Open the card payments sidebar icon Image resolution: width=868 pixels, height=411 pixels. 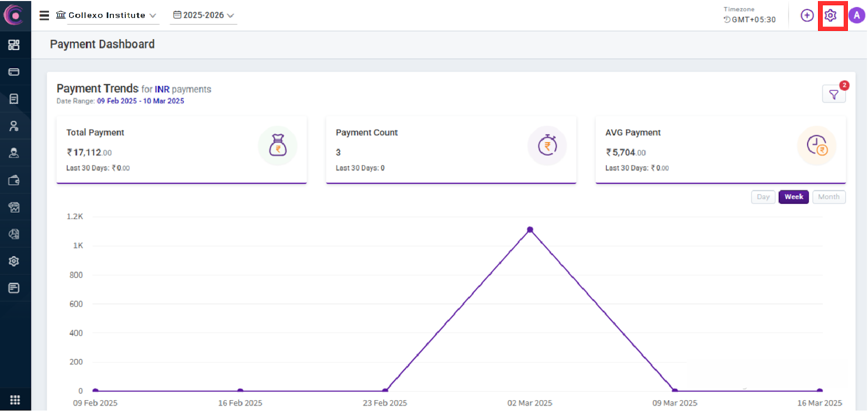tap(14, 72)
